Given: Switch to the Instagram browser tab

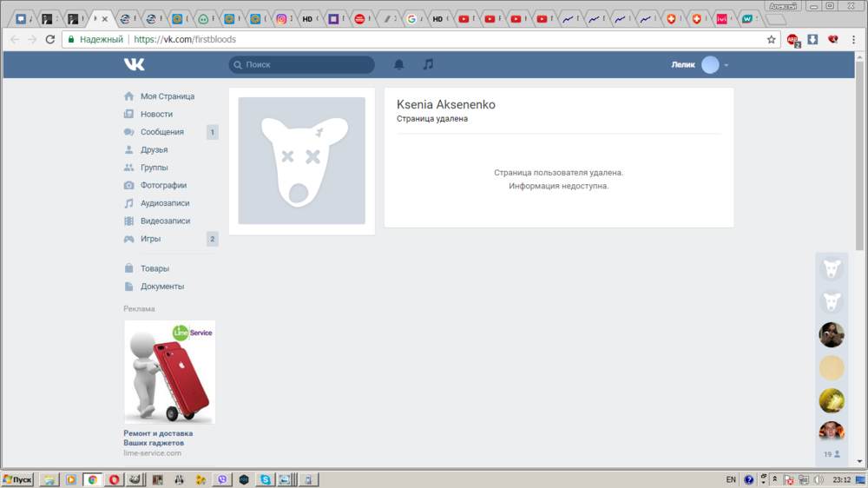Looking at the screenshot, I should coord(282,18).
